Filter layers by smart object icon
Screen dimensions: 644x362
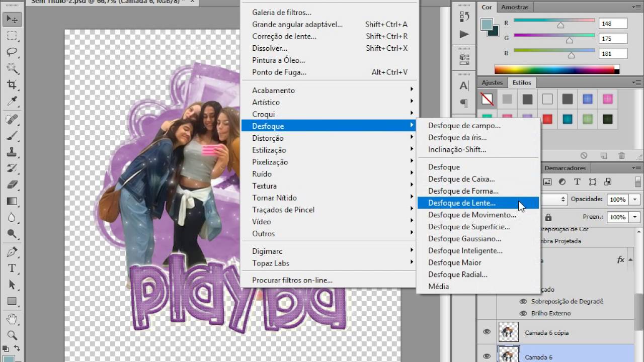(608, 182)
